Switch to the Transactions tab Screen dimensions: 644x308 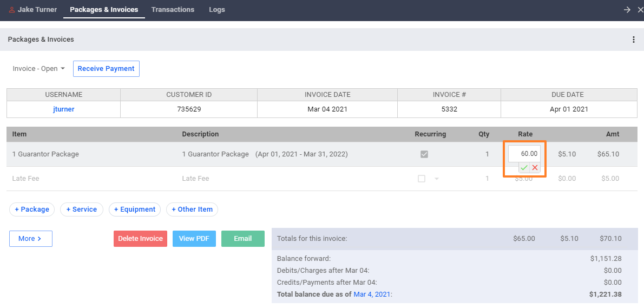point(173,9)
